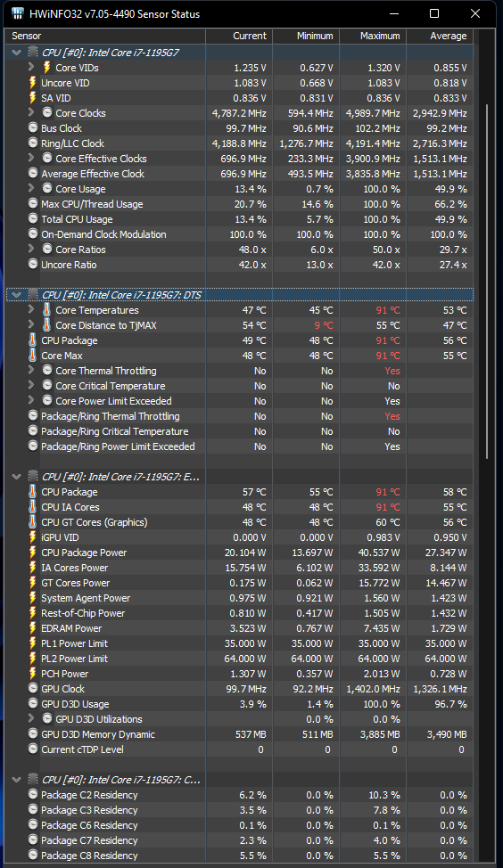Select the Rest-of-Chip Power row label
503x868 pixels.
coord(83,613)
